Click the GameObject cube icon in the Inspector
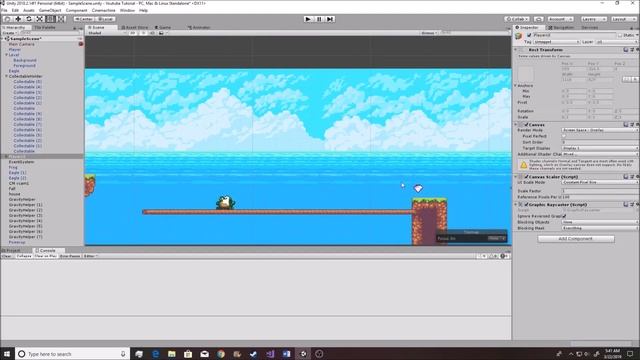The image size is (640, 360). click(519, 36)
